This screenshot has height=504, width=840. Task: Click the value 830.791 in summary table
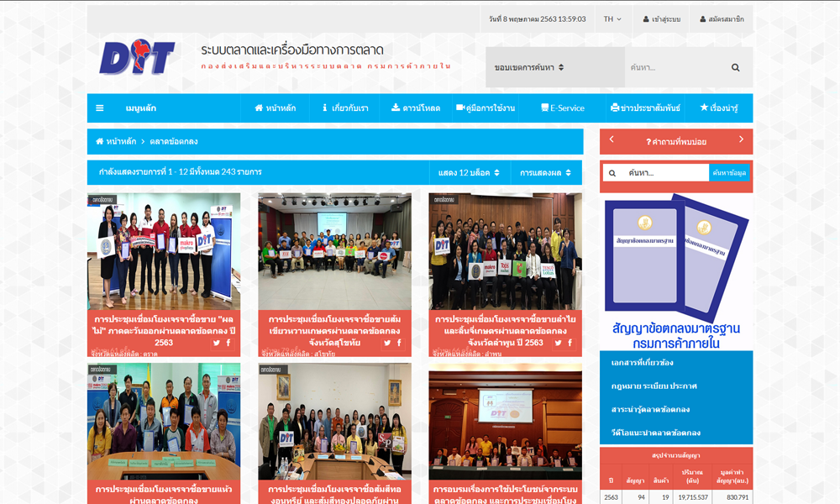(x=738, y=497)
